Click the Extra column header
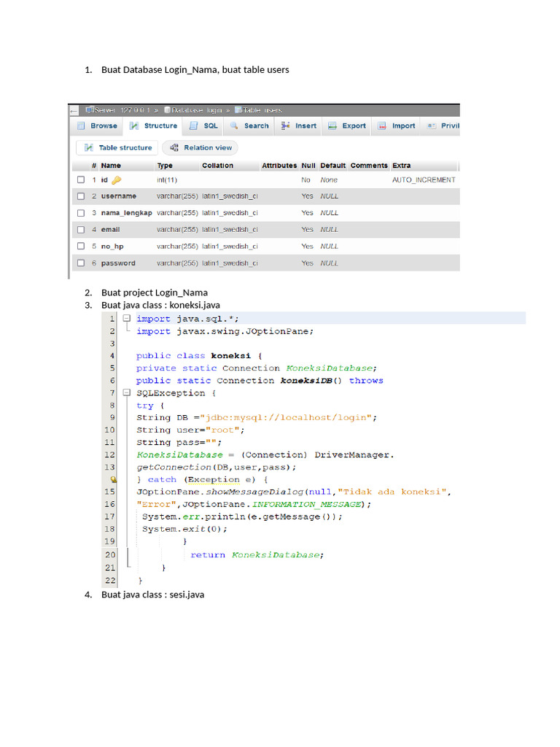 point(402,166)
